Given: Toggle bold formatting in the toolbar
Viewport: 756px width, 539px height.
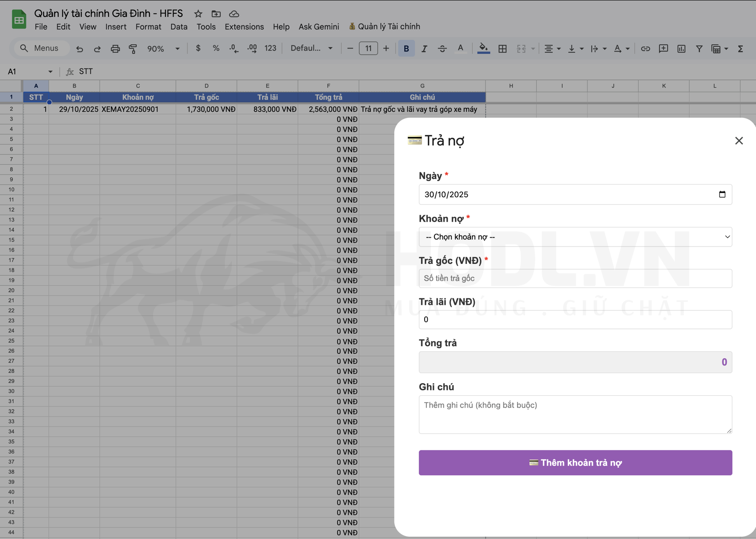Looking at the screenshot, I should pos(406,48).
